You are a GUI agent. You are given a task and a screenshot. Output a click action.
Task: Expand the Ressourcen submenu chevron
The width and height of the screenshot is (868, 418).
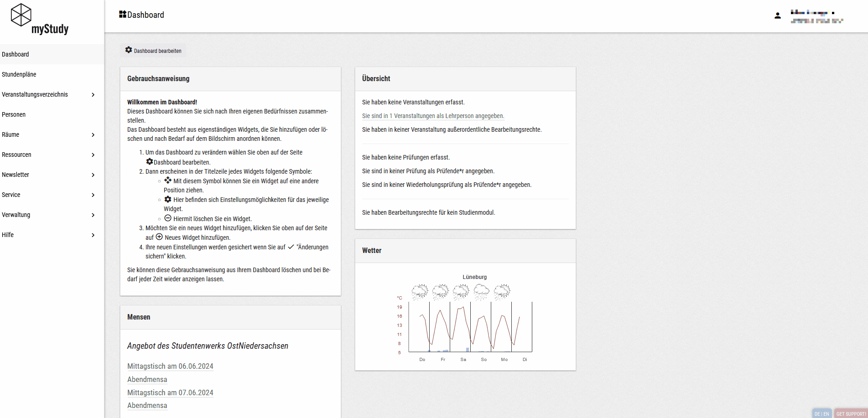click(x=93, y=155)
